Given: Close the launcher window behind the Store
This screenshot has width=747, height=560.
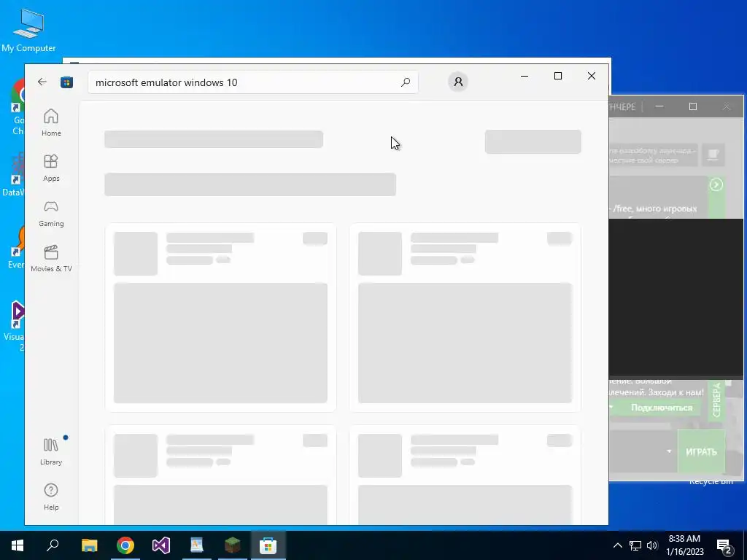Looking at the screenshot, I should (x=726, y=106).
